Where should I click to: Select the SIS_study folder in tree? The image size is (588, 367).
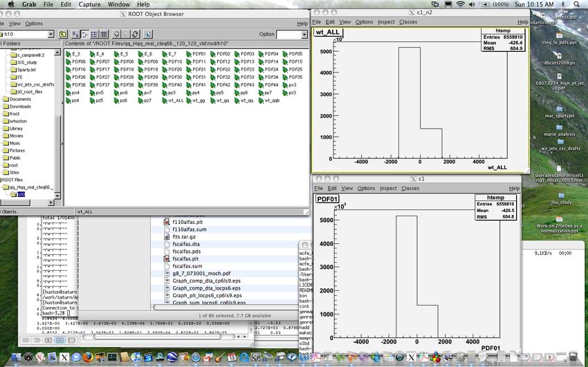coord(24,62)
